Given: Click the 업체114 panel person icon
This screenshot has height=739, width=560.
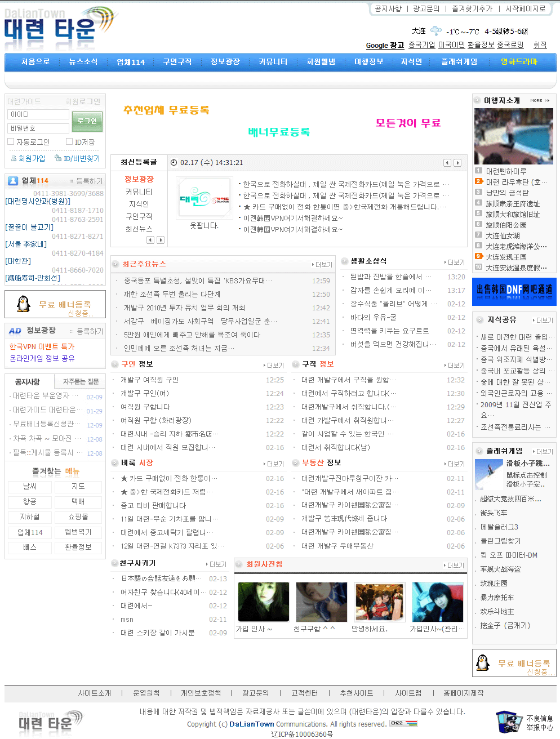Looking at the screenshot, I should 13,181.
